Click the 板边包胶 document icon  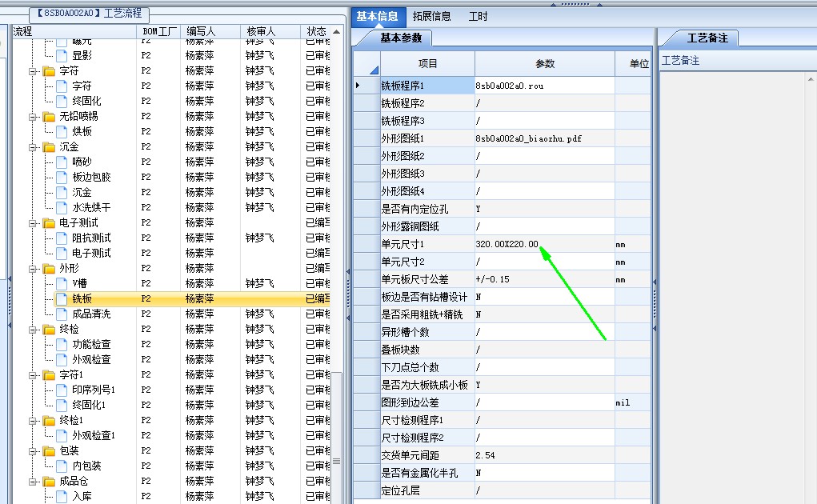point(62,177)
